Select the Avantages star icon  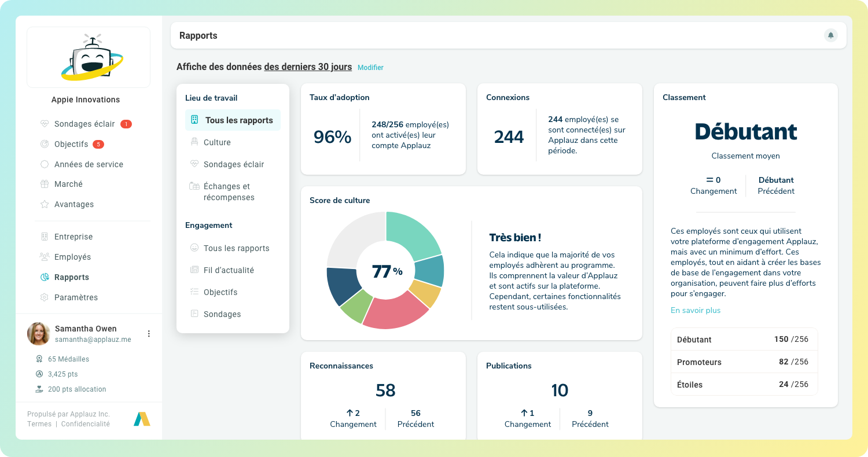[x=45, y=204]
